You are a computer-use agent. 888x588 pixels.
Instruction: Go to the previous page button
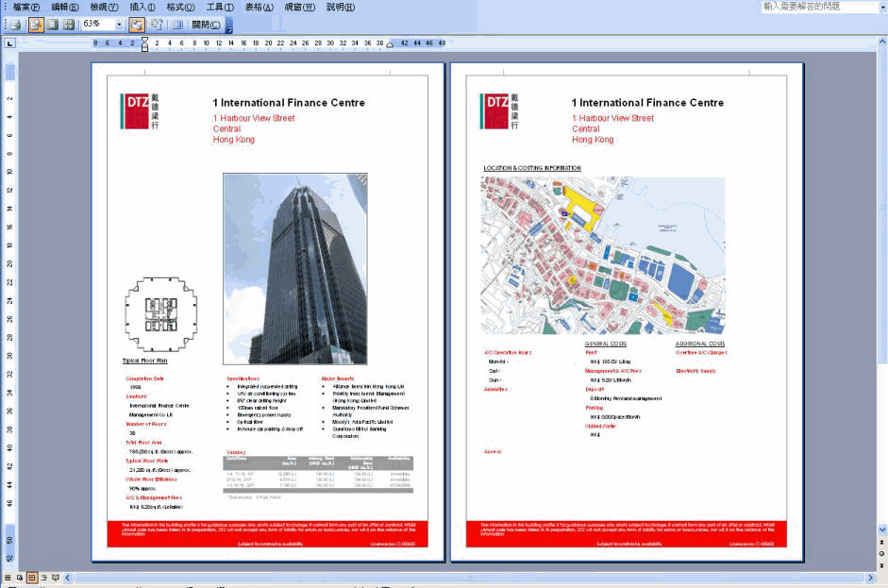tap(882, 542)
